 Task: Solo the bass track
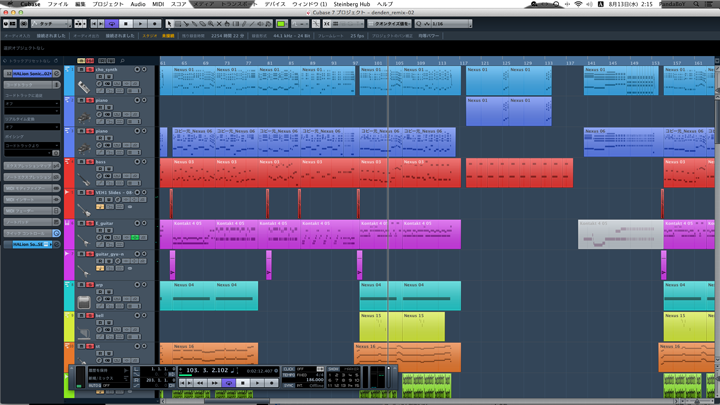[x=89, y=161]
